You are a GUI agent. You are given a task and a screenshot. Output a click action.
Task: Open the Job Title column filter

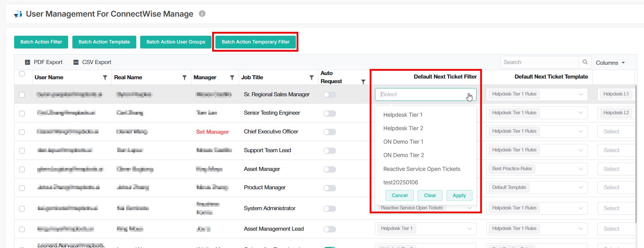pos(311,77)
